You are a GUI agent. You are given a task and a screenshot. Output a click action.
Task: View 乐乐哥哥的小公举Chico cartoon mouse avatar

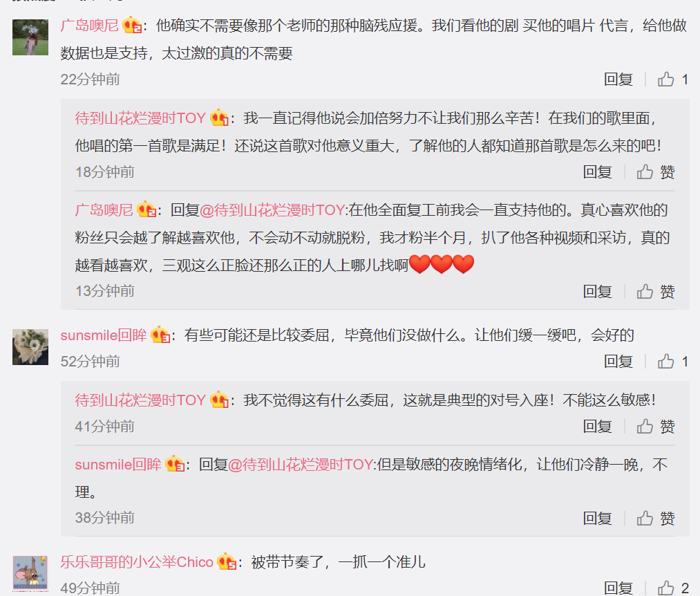[30, 574]
